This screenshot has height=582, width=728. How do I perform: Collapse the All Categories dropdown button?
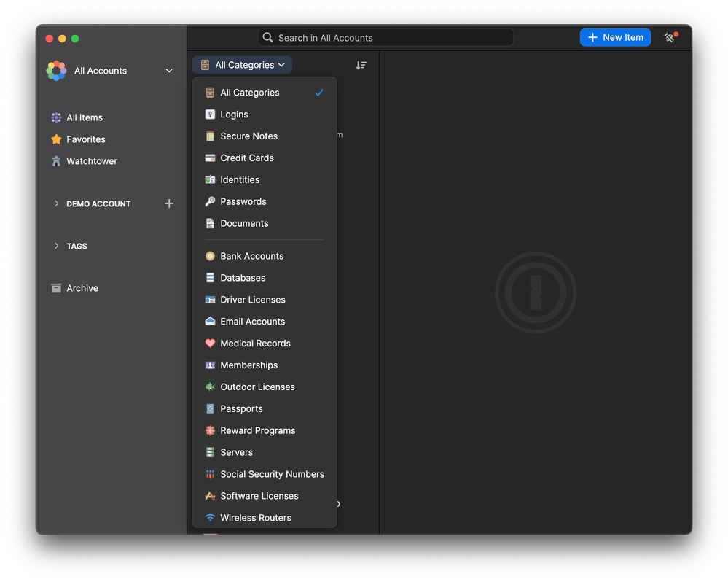pos(243,65)
